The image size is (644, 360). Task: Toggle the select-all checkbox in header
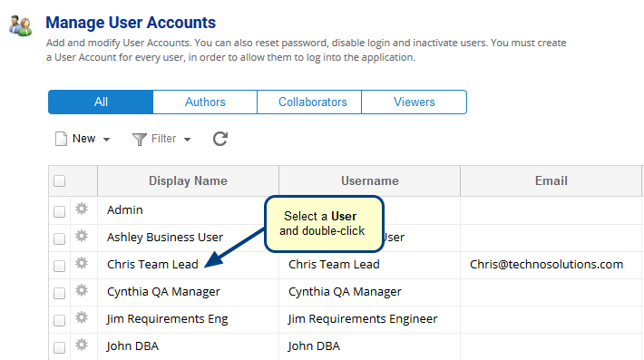60,181
